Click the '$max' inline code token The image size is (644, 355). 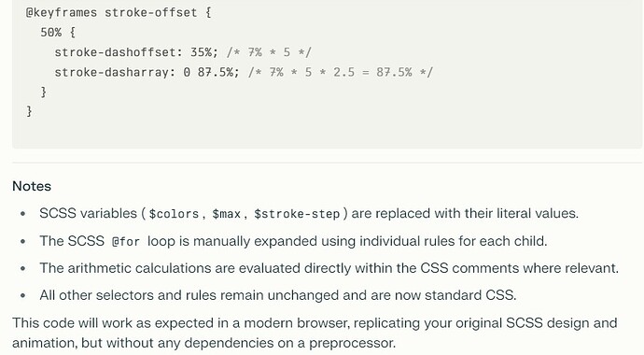pyautogui.click(x=226, y=214)
